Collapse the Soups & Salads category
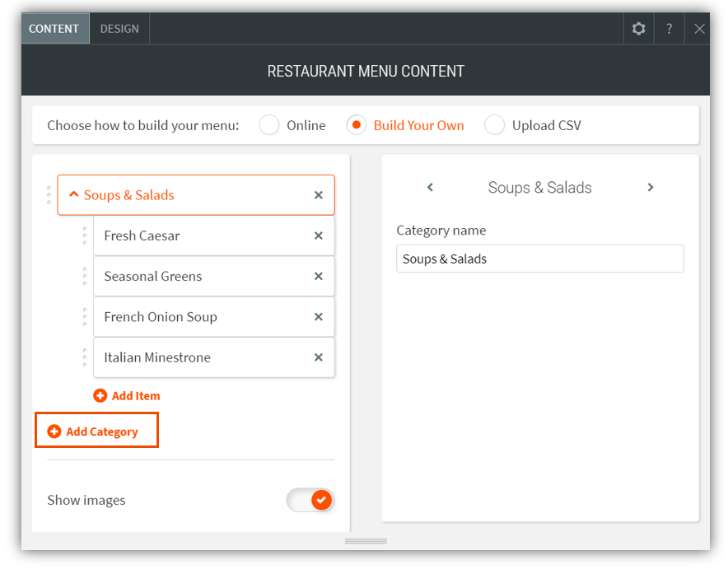The width and height of the screenshot is (728, 569). 74,195
